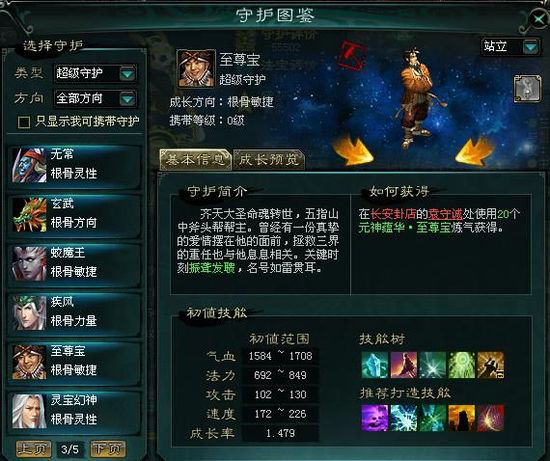Rotate guardian model with right golden arrow

(475, 151)
